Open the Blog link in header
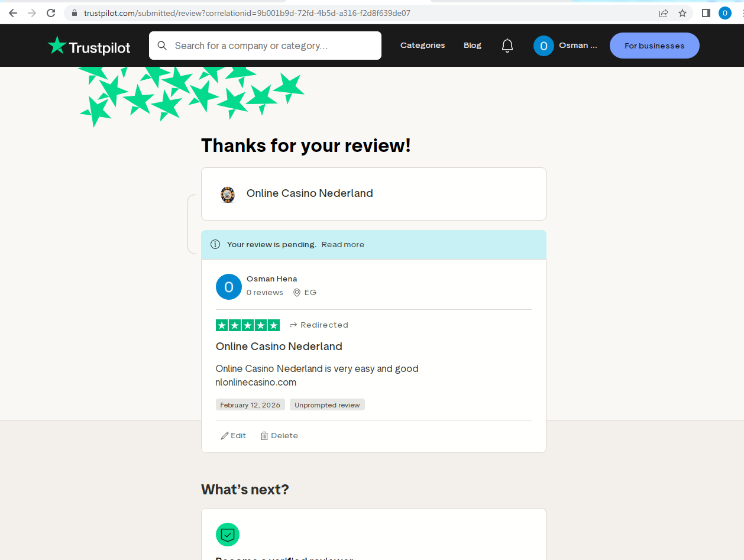The height and width of the screenshot is (560, 744). (473, 46)
